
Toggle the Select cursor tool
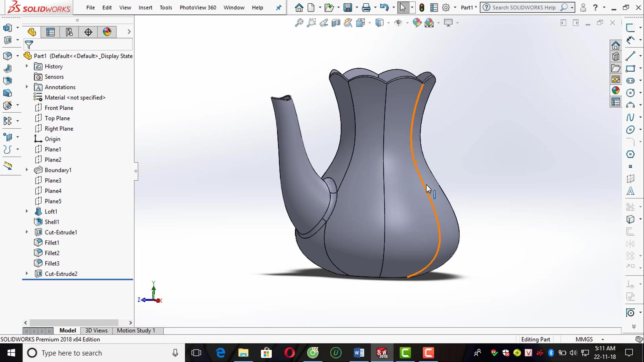point(403,7)
